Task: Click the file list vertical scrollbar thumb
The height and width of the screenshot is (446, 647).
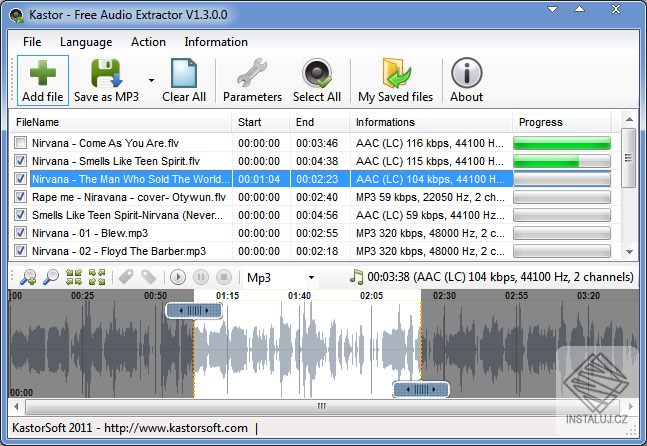Action: (x=629, y=158)
